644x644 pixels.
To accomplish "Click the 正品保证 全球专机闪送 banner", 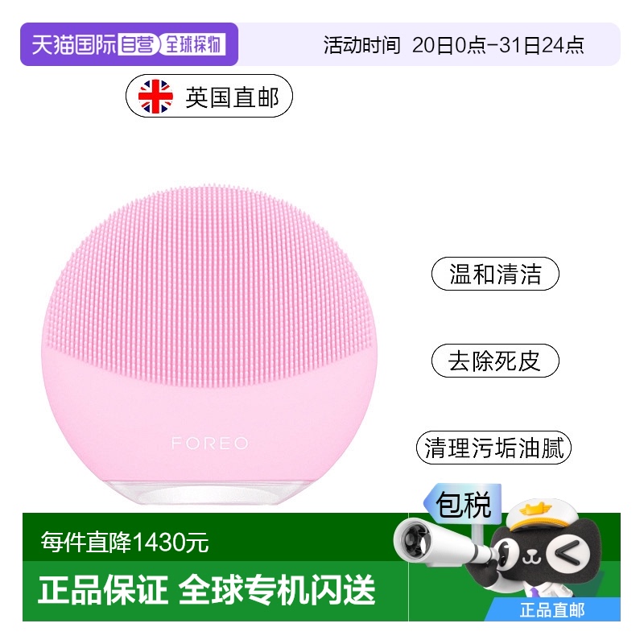I will [x=207, y=590].
